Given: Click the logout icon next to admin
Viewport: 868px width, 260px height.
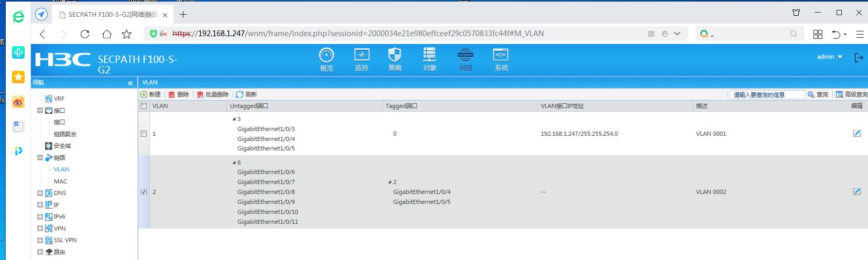Looking at the screenshot, I should tap(859, 57).
